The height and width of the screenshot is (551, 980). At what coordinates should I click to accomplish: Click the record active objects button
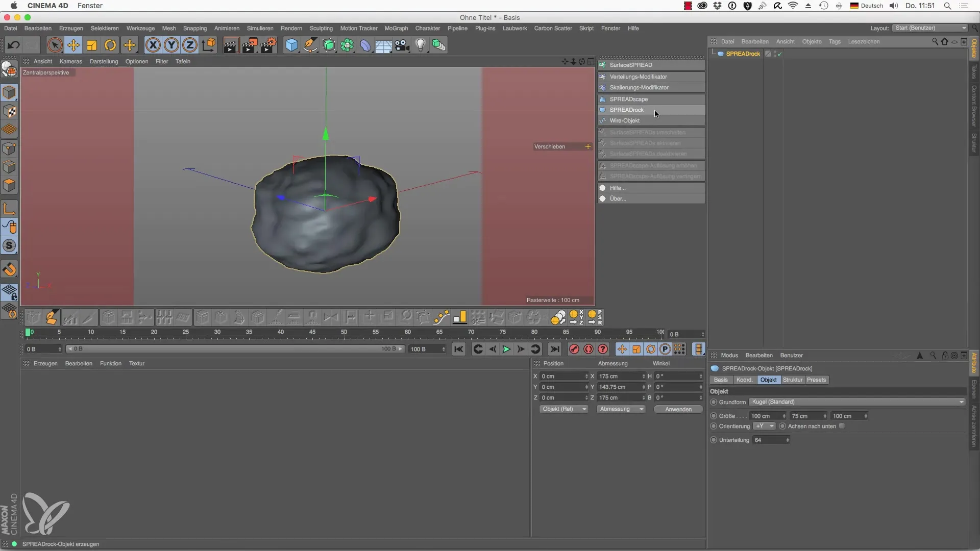click(x=574, y=349)
